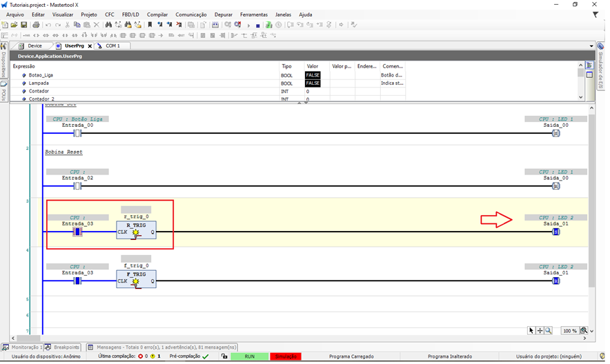Select the magnifier zoom tool icon
Screen dimensions: 610x364
(x=549, y=331)
